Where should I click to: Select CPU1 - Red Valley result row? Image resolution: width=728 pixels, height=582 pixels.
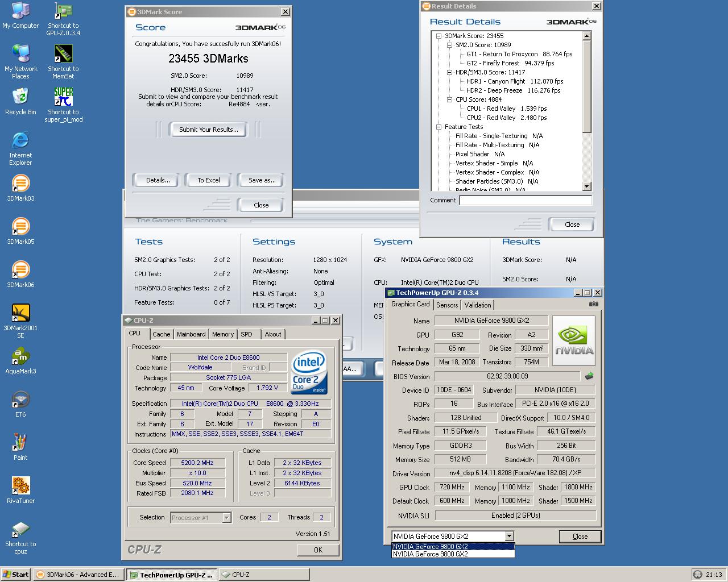click(506, 109)
